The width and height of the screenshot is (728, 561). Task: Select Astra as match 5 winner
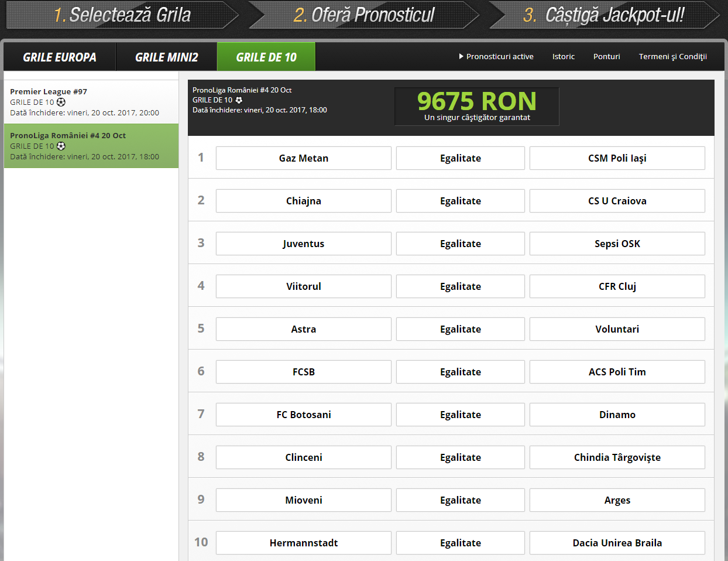(304, 329)
